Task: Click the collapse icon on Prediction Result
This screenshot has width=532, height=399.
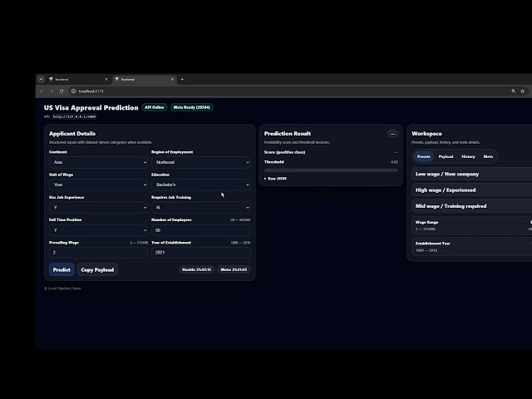Action: tap(392, 134)
